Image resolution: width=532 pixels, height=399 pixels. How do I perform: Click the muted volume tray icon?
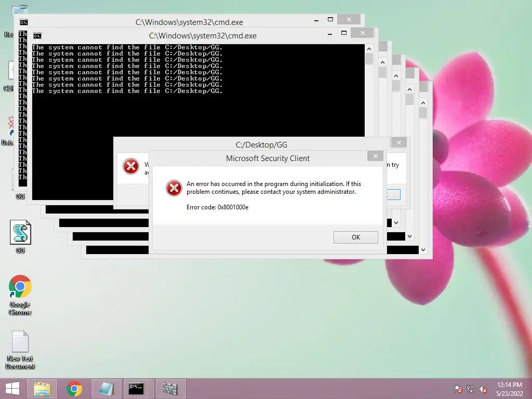483,389
